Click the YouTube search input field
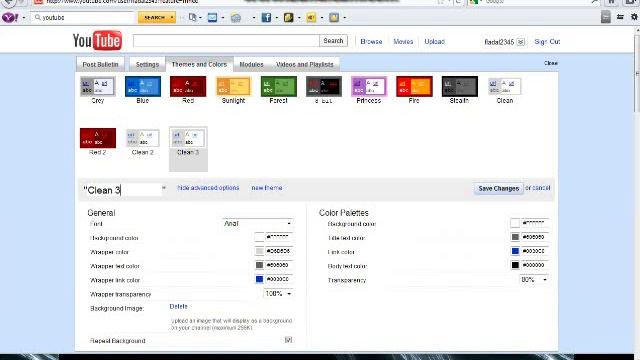 click(227, 41)
